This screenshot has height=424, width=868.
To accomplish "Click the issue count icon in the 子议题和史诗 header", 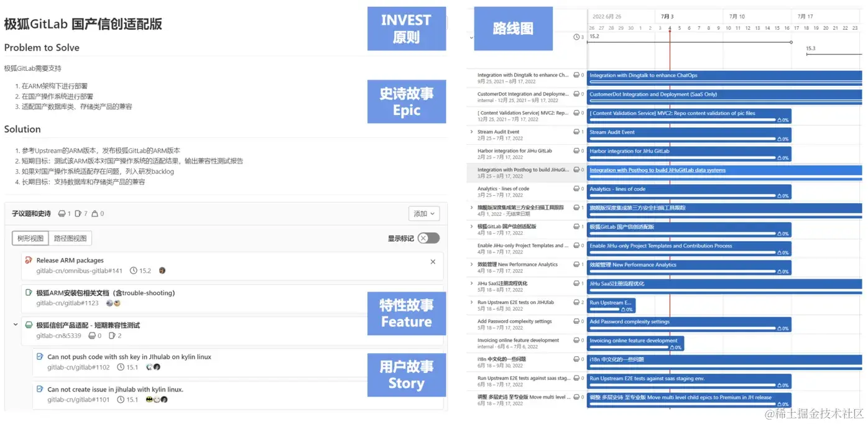I will click(78, 214).
